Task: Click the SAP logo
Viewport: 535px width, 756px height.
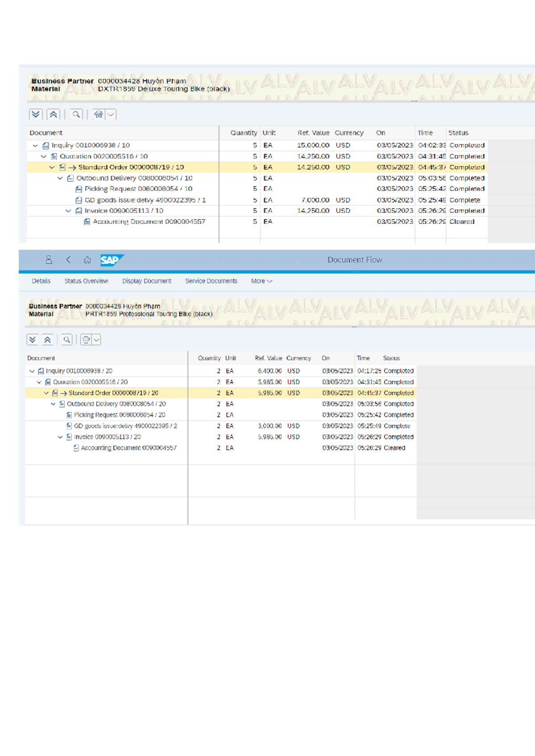Action: [112, 260]
